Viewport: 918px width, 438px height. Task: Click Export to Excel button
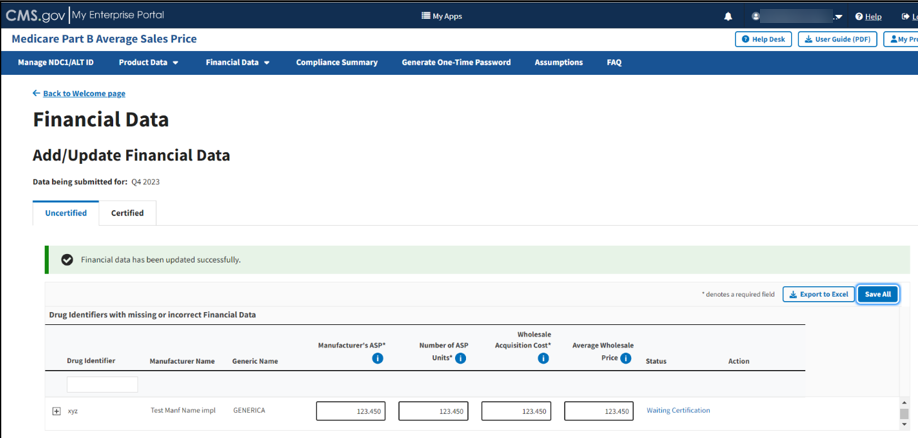(x=818, y=294)
